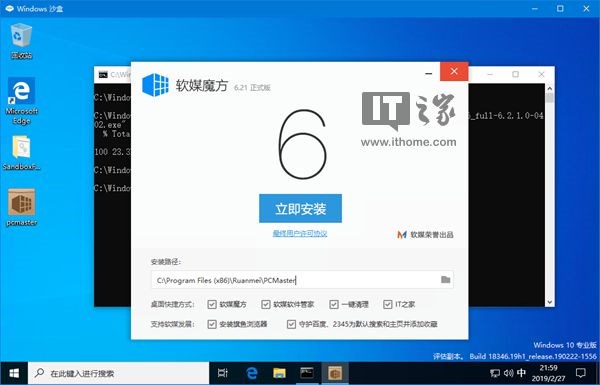Click the Command Prompt scrollbar down arrow
This screenshot has width=600, height=385.
click(549, 302)
